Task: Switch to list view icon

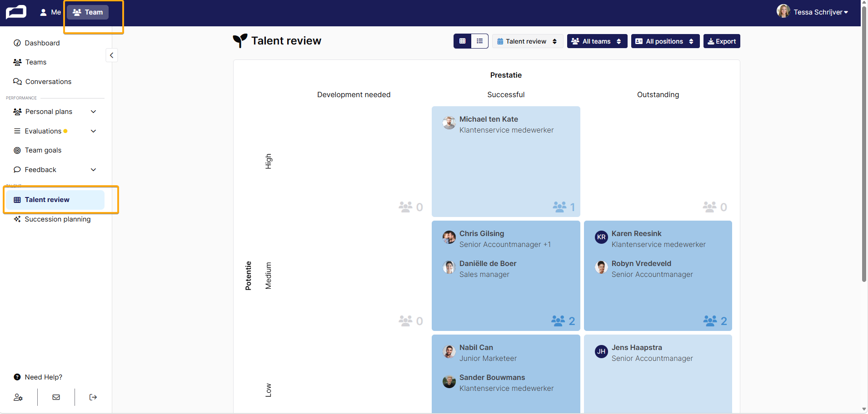Action: click(479, 41)
